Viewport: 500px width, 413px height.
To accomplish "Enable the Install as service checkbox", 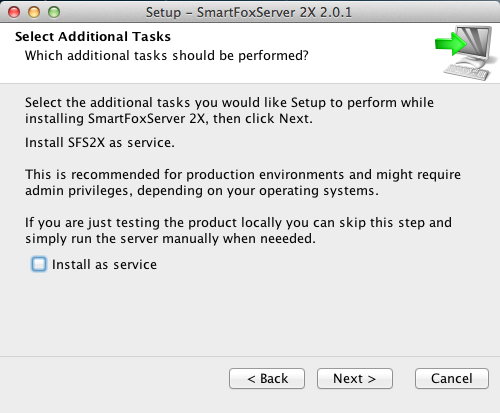I will [x=39, y=264].
